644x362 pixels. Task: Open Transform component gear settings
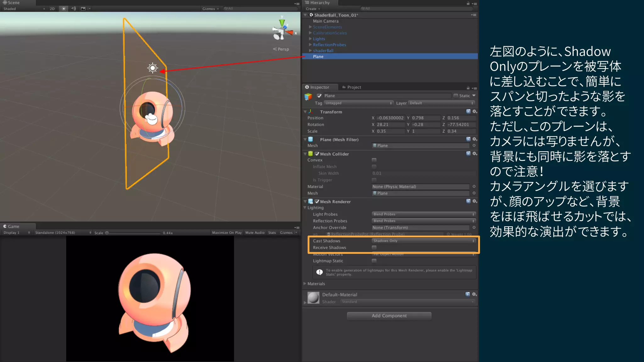coord(475,112)
